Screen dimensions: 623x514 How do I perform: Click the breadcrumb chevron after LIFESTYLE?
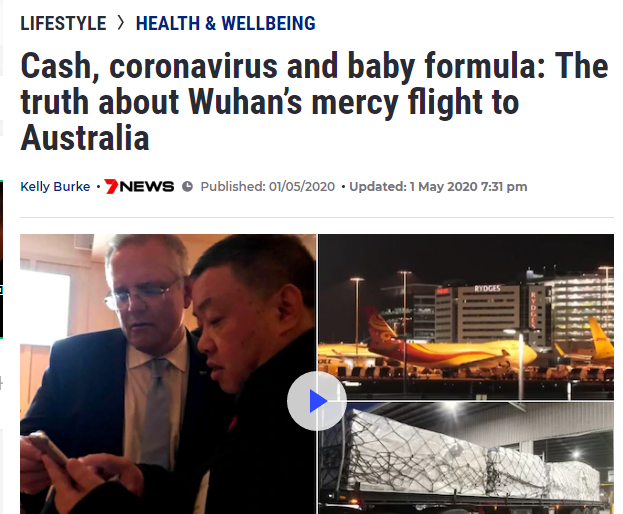pyautogui.click(x=121, y=23)
